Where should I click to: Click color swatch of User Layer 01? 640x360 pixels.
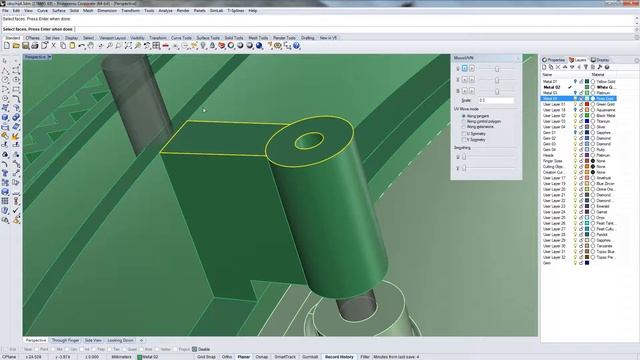click(x=587, y=104)
